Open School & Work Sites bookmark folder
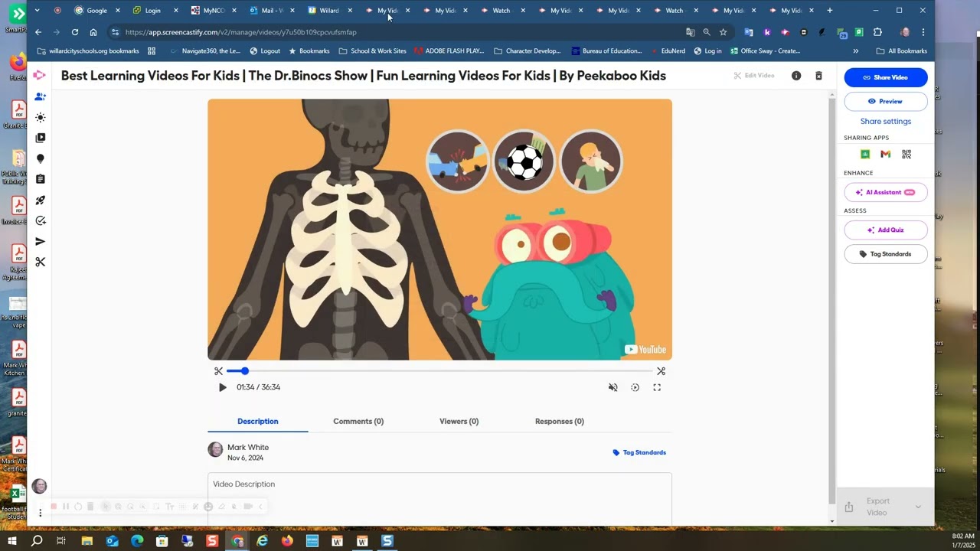The width and height of the screenshot is (980, 551). coord(372,51)
